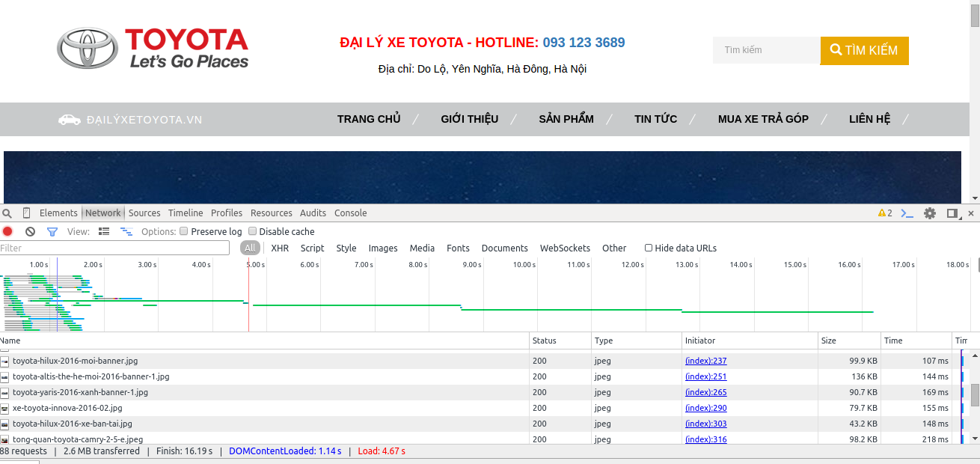Click the yellow TÌM KIẾM button
This screenshot has height=464, width=980.
865,50
